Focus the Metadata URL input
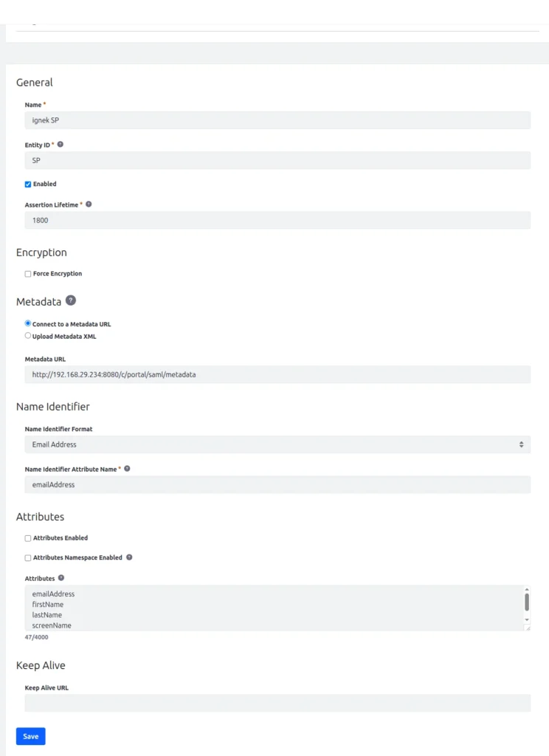The height and width of the screenshot is (756, 549). pos(277,374)
